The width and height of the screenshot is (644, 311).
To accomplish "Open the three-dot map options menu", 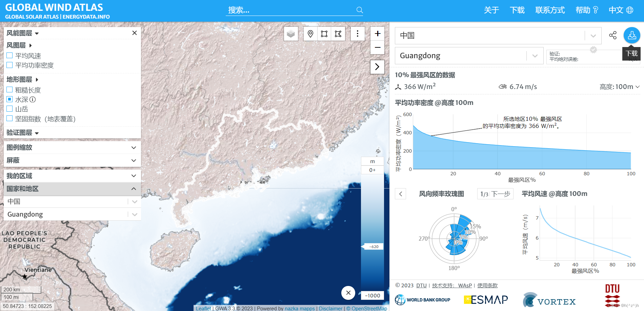I will click(358, 34).
